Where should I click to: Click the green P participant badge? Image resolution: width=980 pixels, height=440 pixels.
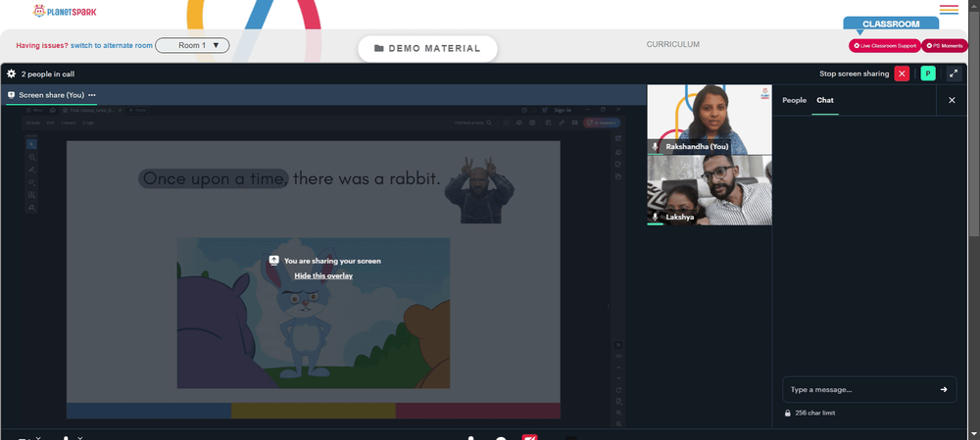click(928, 73)
